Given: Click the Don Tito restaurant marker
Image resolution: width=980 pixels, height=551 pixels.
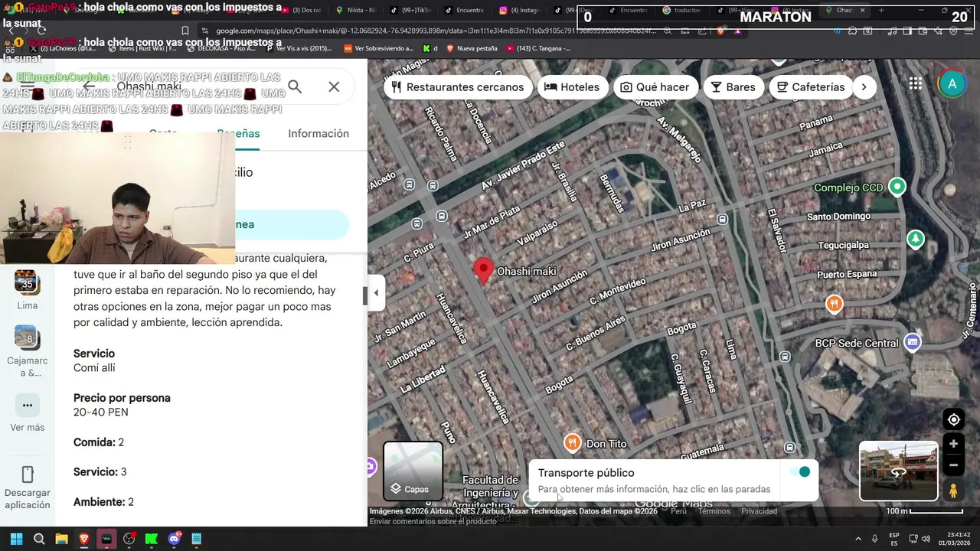Looking at the screenshot, I should 572,443.
